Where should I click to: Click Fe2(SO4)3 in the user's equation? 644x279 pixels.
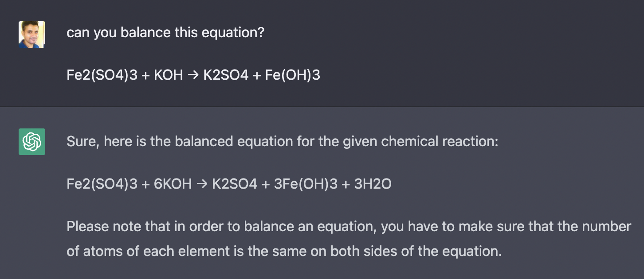point(102,75)
